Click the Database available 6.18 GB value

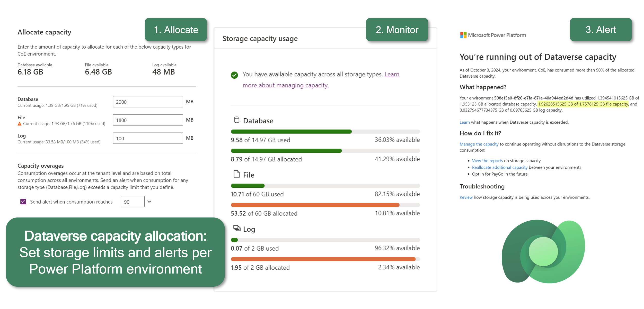[x=30, y=72]
